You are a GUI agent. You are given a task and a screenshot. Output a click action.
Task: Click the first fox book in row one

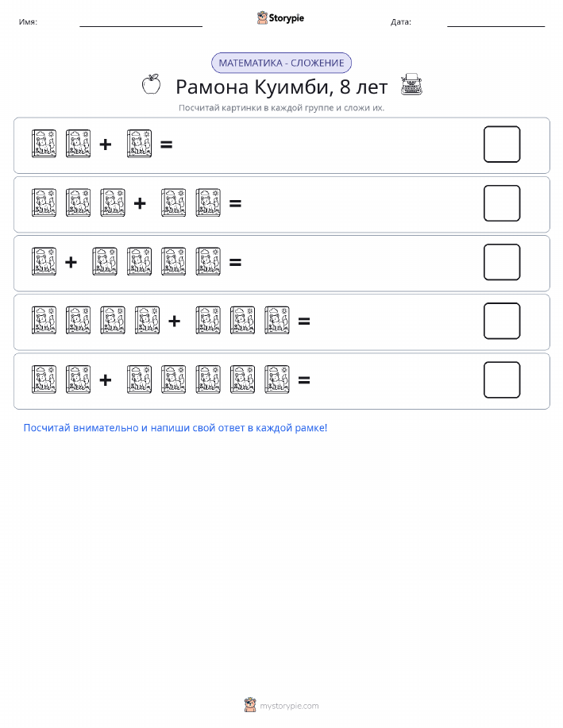[x=44, y=144]
